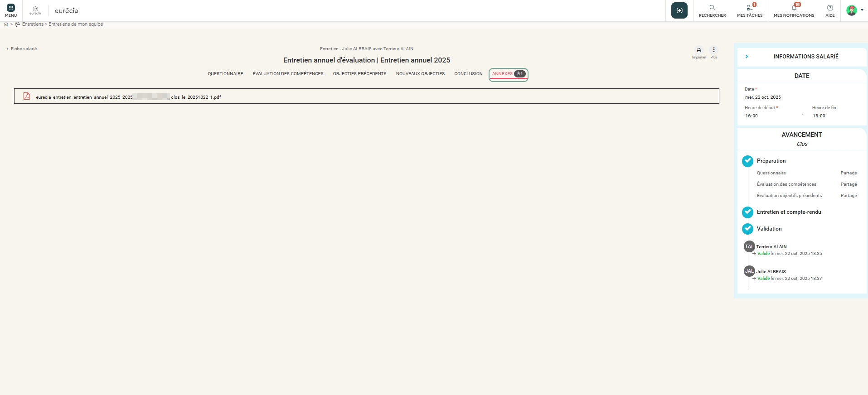Viewport: 868px width, 395px height.
Task: Click the green plus create button
Action: [679, 10]
